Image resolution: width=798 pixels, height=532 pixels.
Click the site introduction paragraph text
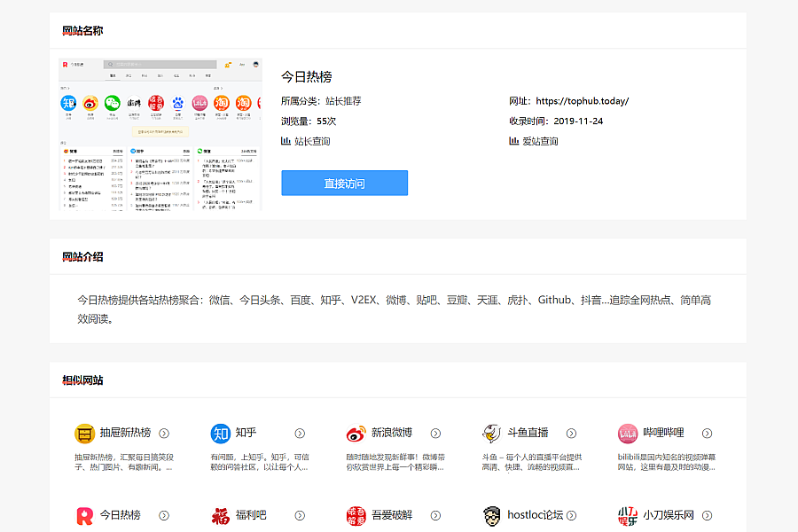pyautogui.click(x=394, y=309)
